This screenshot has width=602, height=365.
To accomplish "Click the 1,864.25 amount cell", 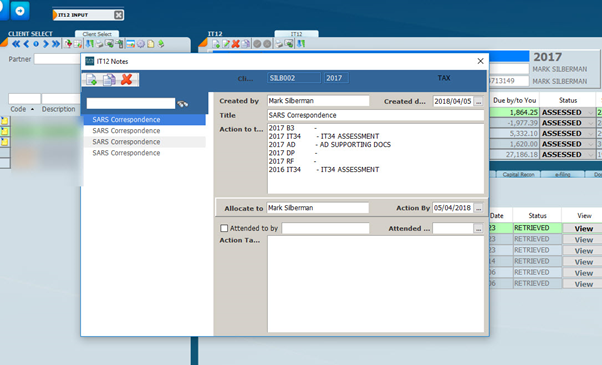I will (514, 112).
